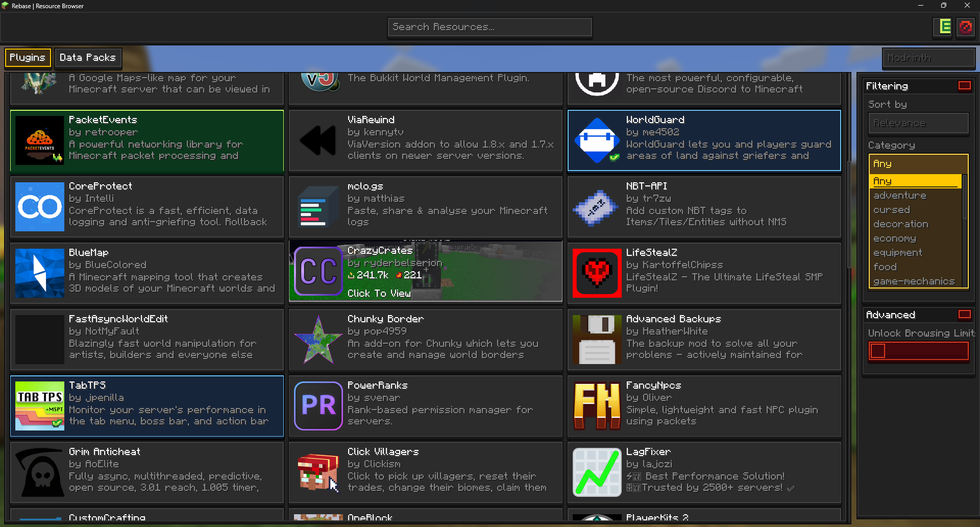Switch to the Plugins tab

tap(28, 58)
